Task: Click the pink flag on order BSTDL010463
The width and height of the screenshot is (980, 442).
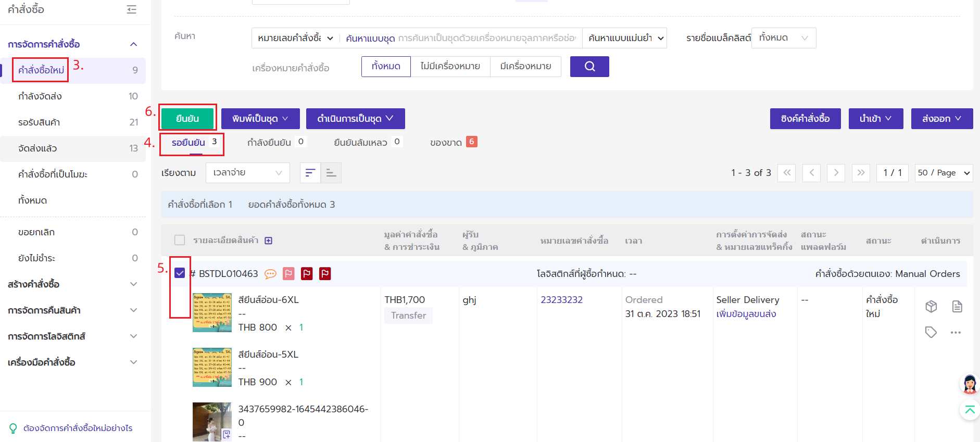Action: click(x=288, y=274)
